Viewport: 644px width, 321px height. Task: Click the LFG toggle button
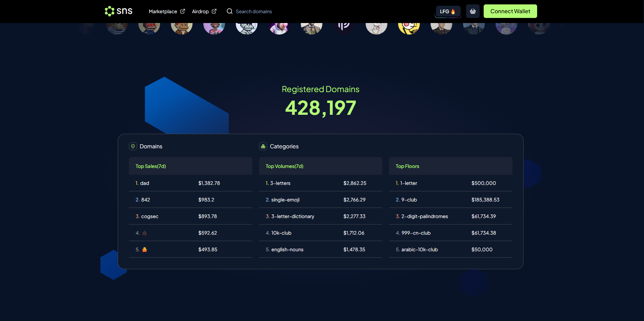[x=447, y=11]
